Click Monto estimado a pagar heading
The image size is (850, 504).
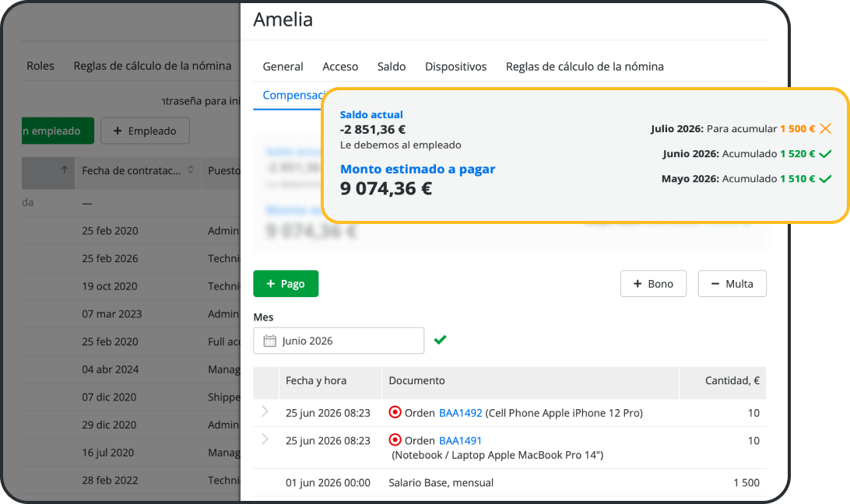[x=417, y=169]
